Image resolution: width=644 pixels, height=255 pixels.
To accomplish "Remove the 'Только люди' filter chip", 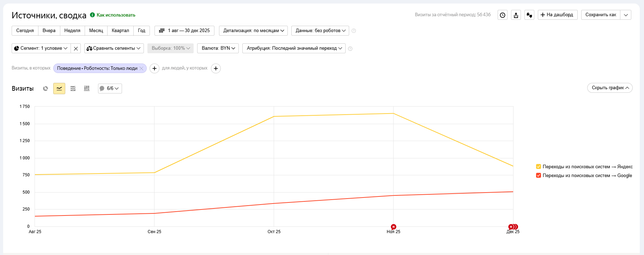I will (141, 68).
